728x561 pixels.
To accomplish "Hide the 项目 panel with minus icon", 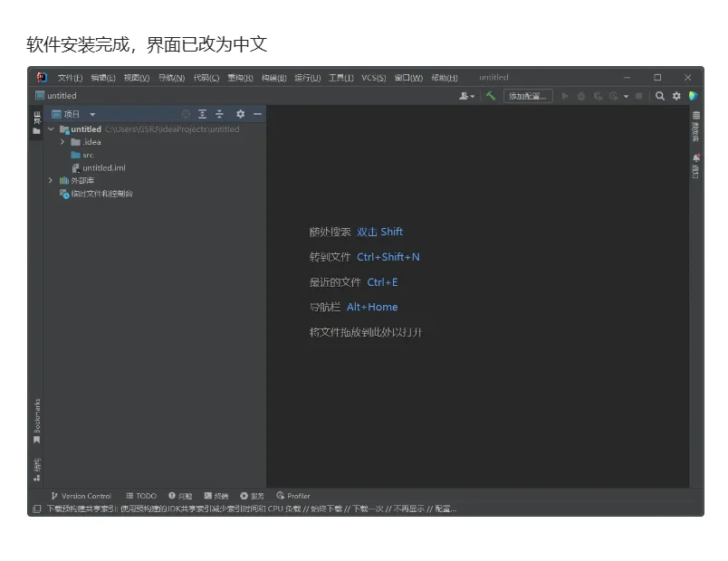I will (x=258, y=114).
